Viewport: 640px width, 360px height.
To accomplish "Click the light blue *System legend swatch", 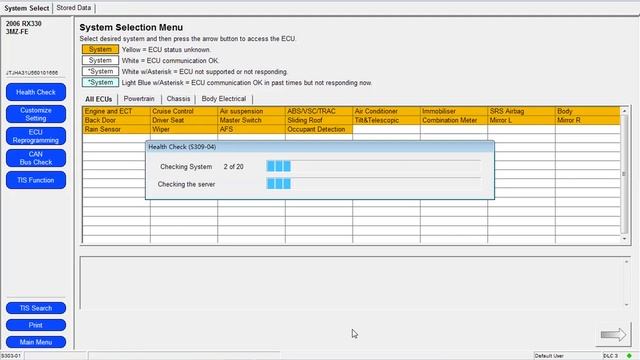I will pos(100,82).
